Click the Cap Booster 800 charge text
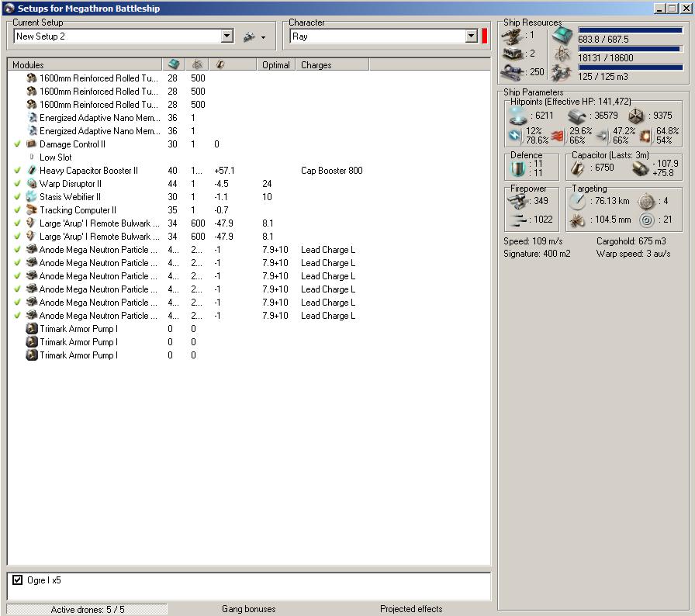Screen dimensions: 695x616 pos(331,171)
